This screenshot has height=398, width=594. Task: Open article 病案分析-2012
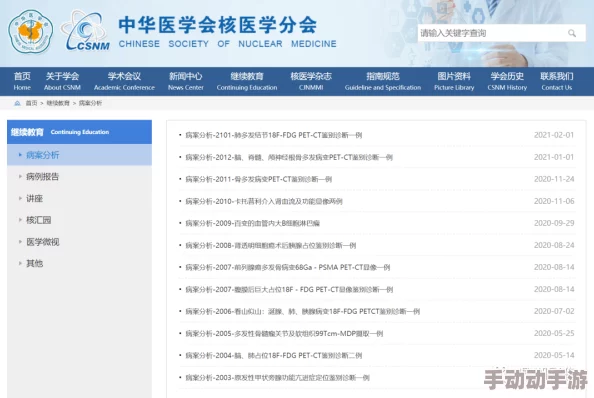pos(289,157)
